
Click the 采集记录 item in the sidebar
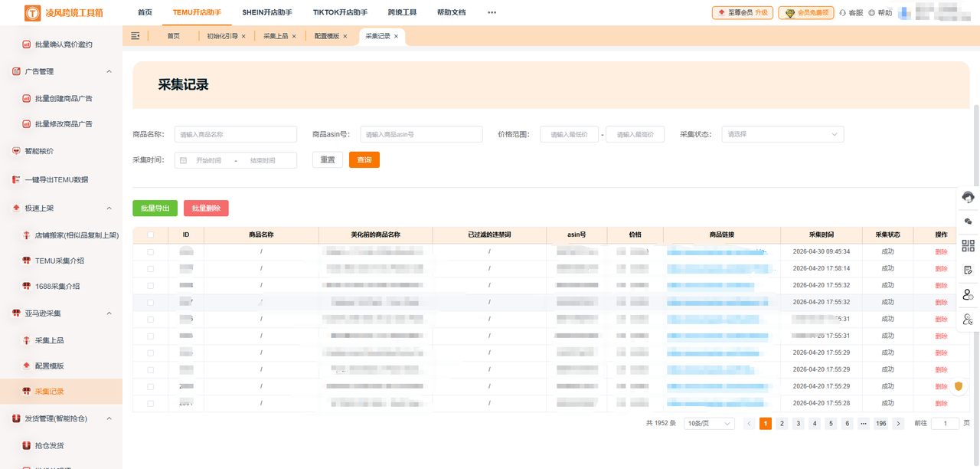pos(61,392)
